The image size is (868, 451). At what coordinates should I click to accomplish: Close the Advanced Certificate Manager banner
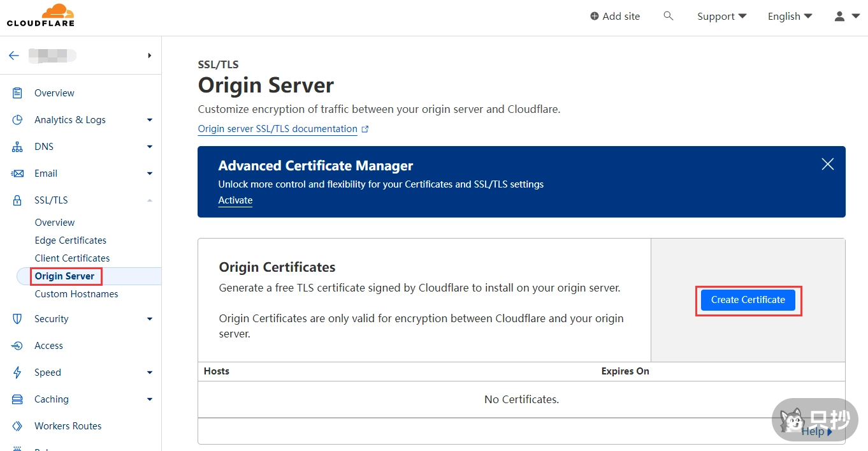827,164
